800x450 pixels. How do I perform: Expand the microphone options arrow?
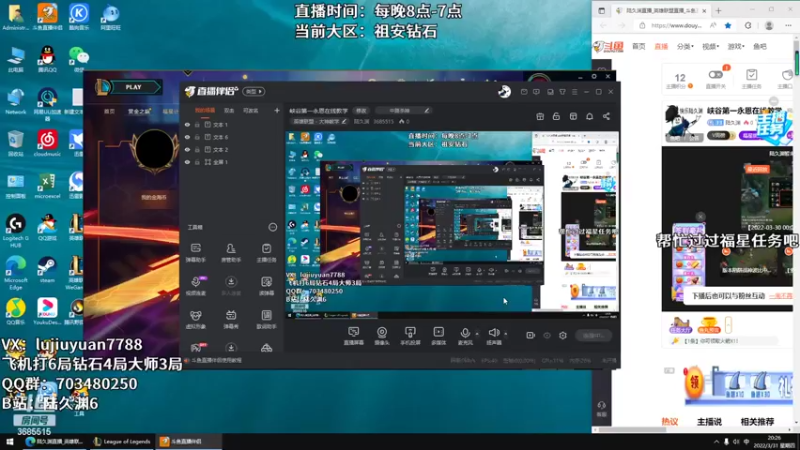477,334
